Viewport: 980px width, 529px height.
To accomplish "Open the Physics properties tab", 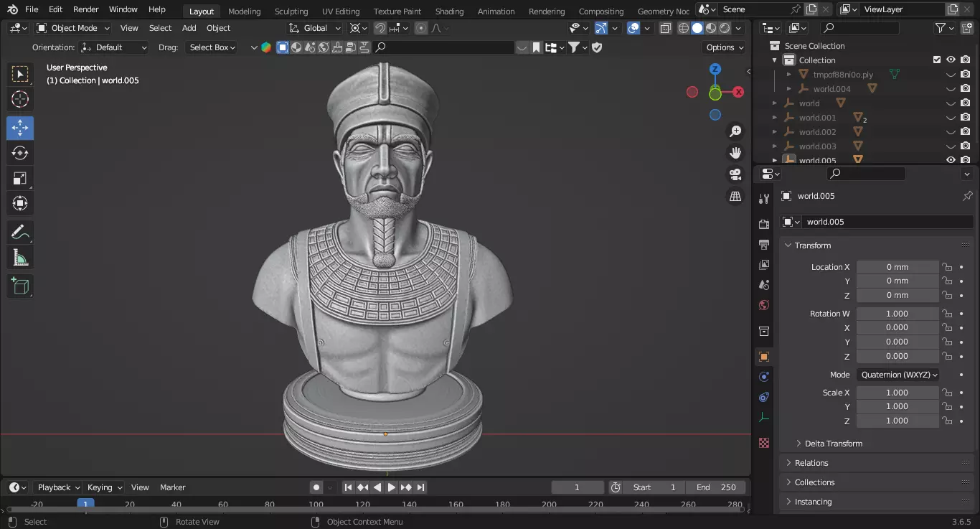I will point(764,377).
